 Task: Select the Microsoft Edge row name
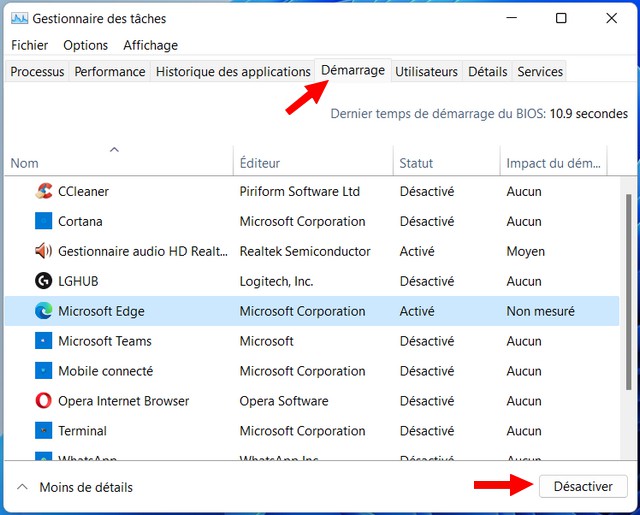click(x=101, y=311)
